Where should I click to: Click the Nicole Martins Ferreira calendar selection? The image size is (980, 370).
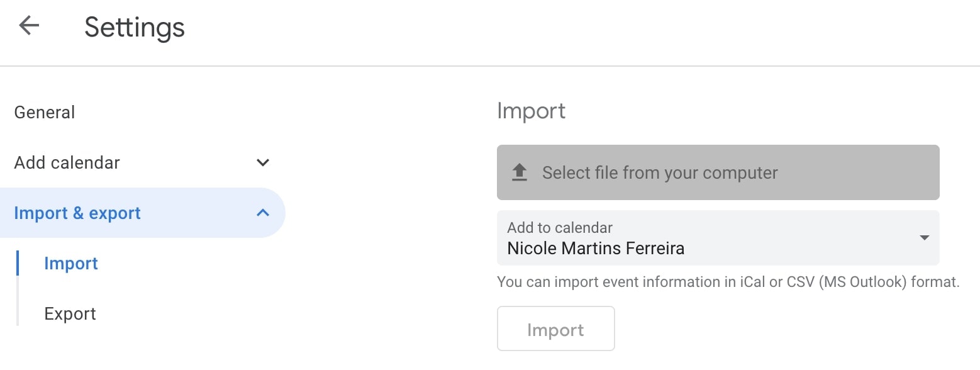596,248
